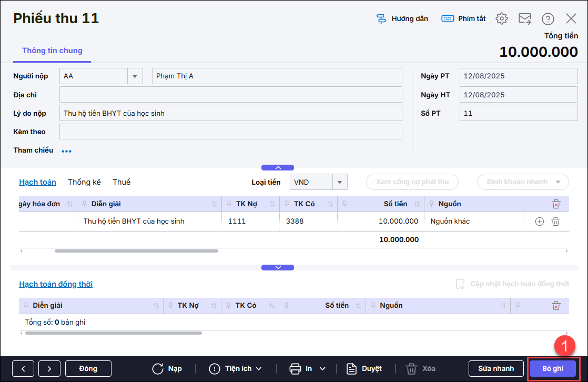
Task: Delete the BHYT entry row trash icon
Action: pyautogui.click(x=555, y=222)
